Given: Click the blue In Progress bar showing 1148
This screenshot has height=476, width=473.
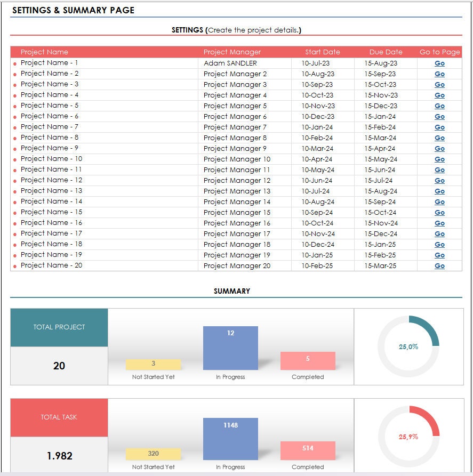Looking at the screenshot, I should [230, 439].
